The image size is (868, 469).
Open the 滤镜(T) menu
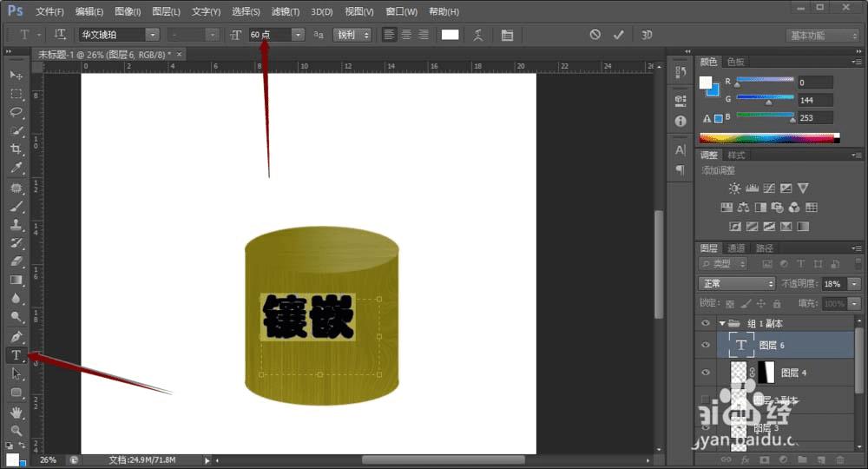pyautogui.click(x=285, y=12)
